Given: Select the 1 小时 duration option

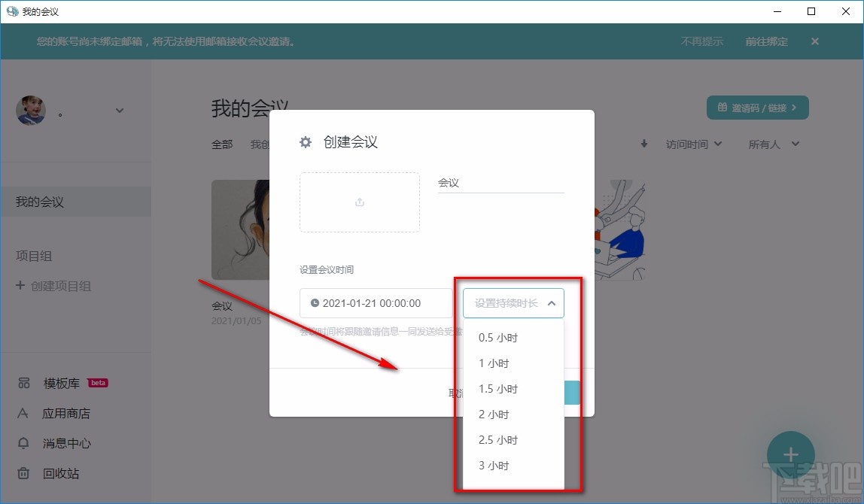Looking at the screenshot, I should pos(493,363).
